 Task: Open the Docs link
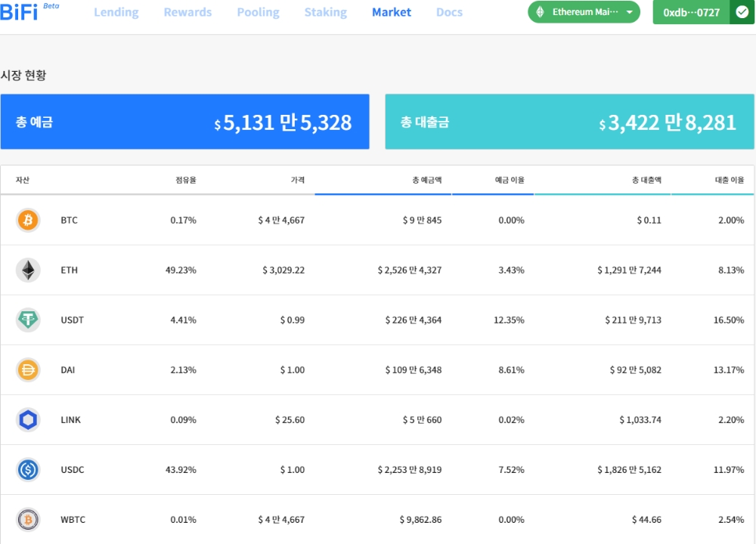[x=449, y=12]
